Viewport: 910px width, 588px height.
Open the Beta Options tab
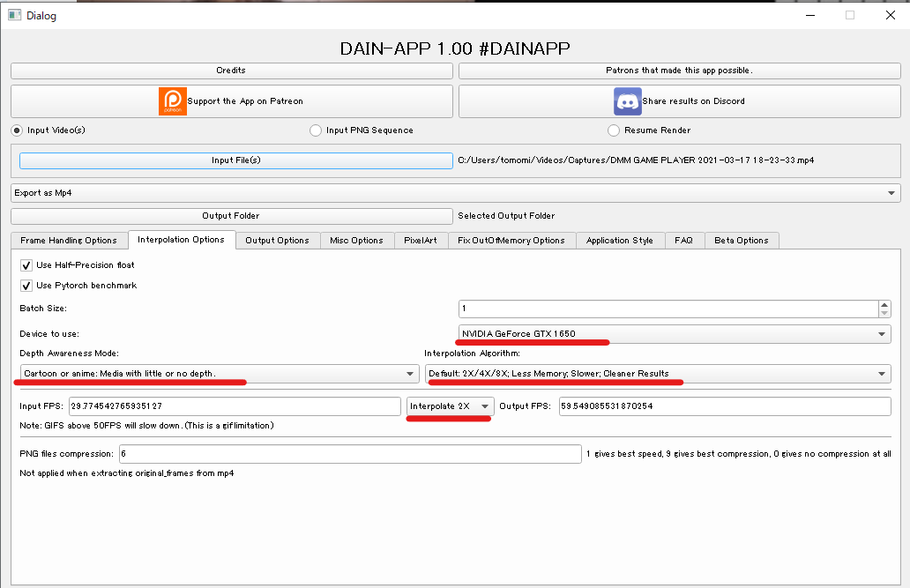click(742, 241)
